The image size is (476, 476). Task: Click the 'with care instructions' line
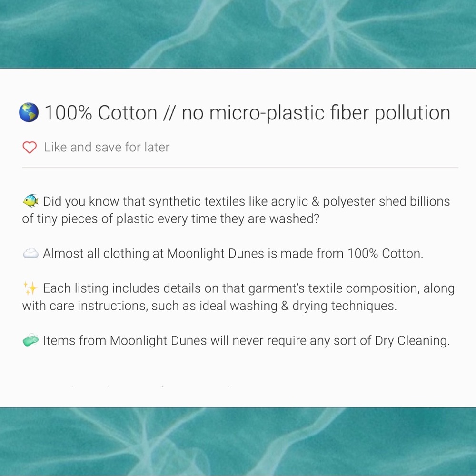[x=209, y=306]
